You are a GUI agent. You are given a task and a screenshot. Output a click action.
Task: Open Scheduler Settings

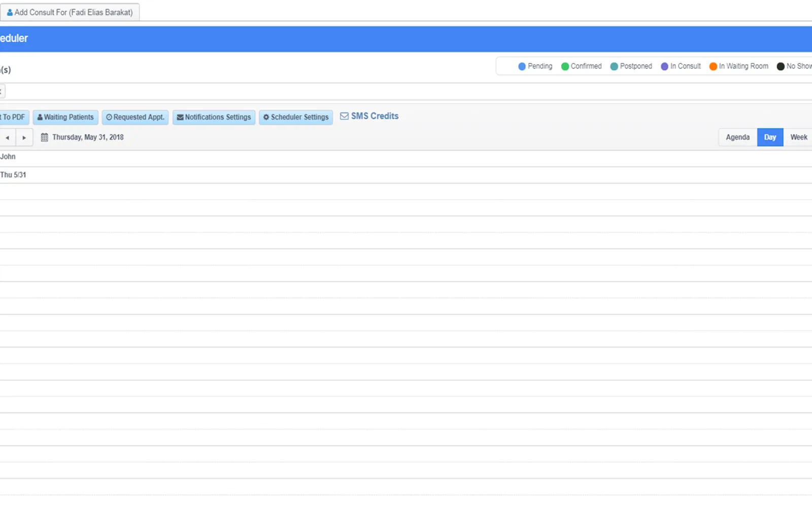296,117
